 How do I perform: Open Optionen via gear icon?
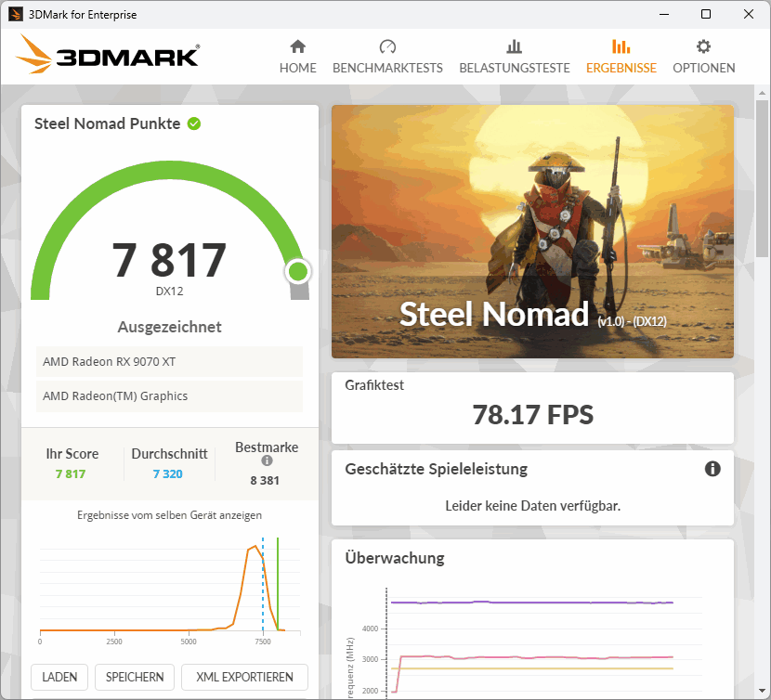[703, 46]
